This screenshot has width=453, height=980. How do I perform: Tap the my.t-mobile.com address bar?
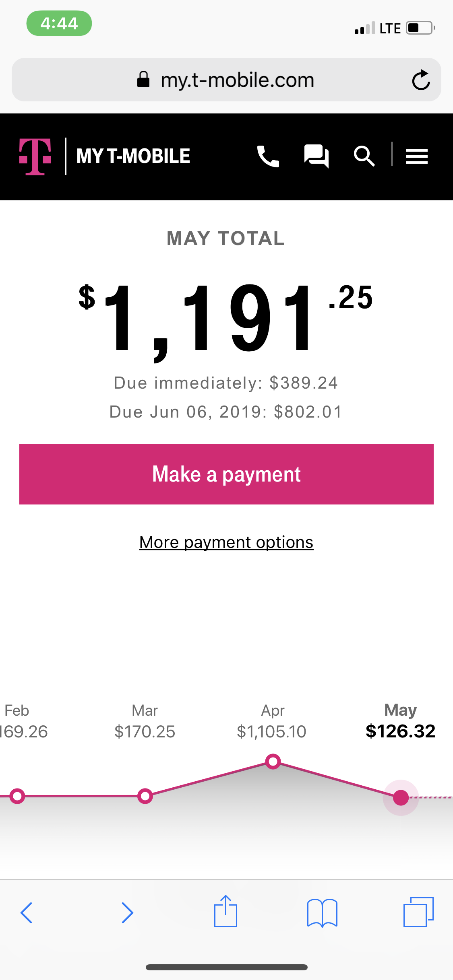(x=225, y=80)
